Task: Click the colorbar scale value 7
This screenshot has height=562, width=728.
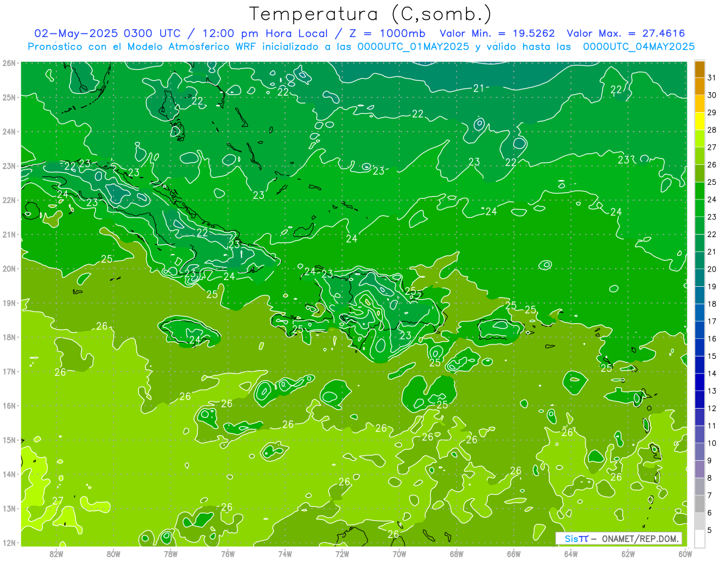Action: point(710,495)
